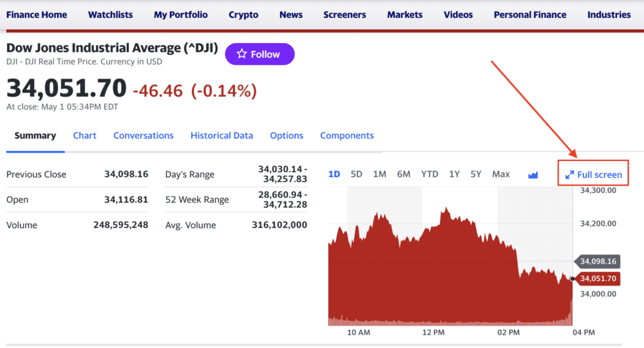Open the Industries navigation menu
The height and width of the screenshot is (348, 644).
pos(609,14)
